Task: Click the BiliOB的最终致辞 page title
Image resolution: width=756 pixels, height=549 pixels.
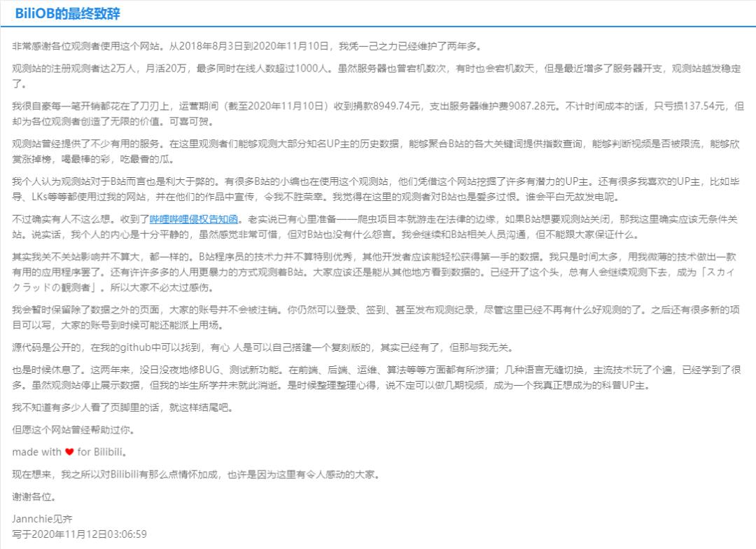Action: [x=67, y=13]
